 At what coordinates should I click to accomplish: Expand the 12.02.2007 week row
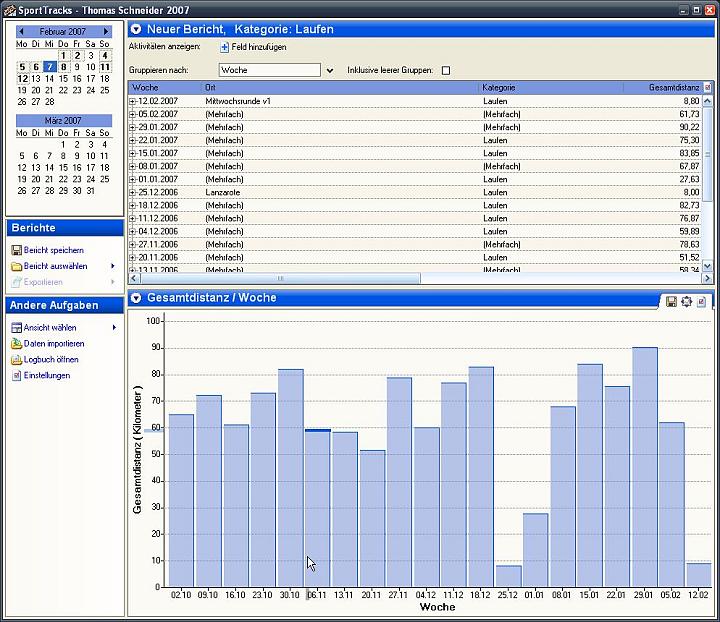[133, 101]
